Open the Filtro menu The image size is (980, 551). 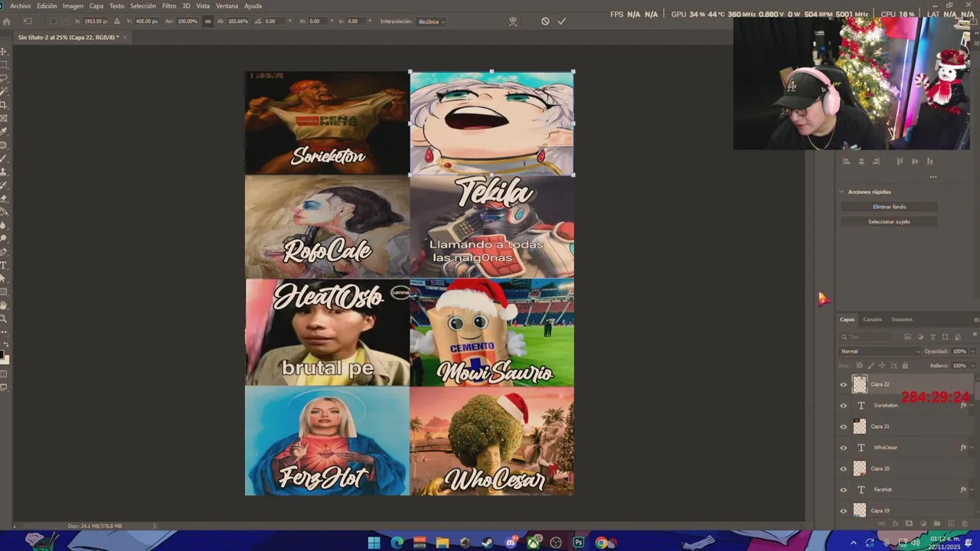coord(169,5)
